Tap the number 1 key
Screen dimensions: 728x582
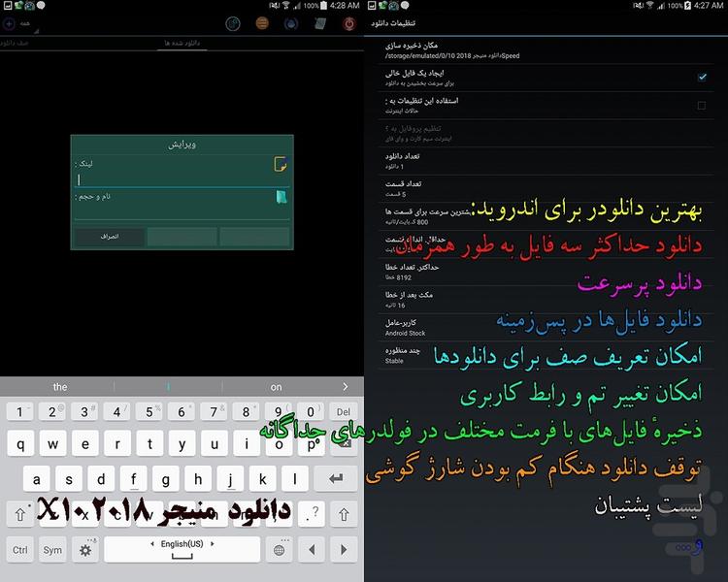[x=20, y=411]
